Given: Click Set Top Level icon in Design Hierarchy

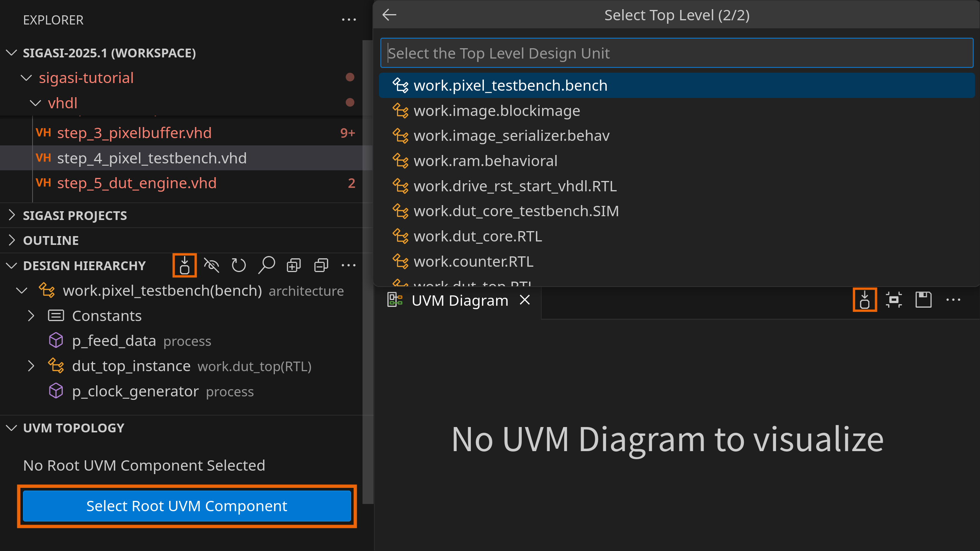Looking at the screenshot, I should [x=185, y=265].
